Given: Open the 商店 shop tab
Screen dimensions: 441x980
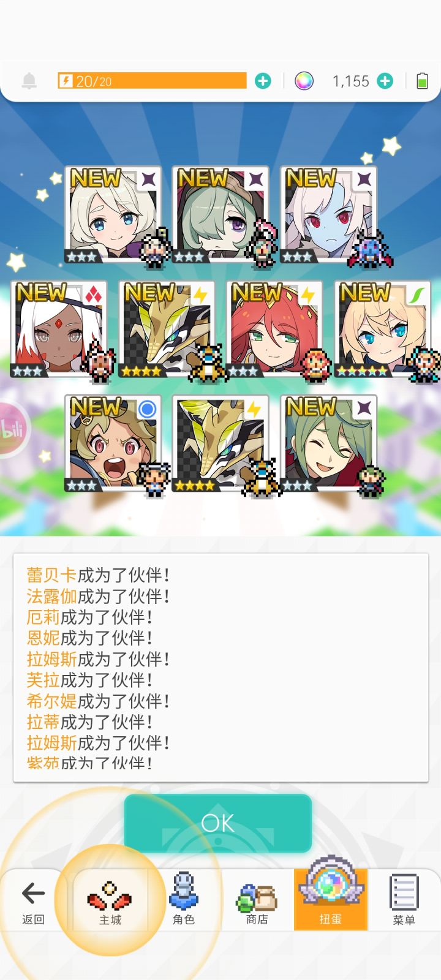Looking at the screenshot, I should click(x=257, y=900).
